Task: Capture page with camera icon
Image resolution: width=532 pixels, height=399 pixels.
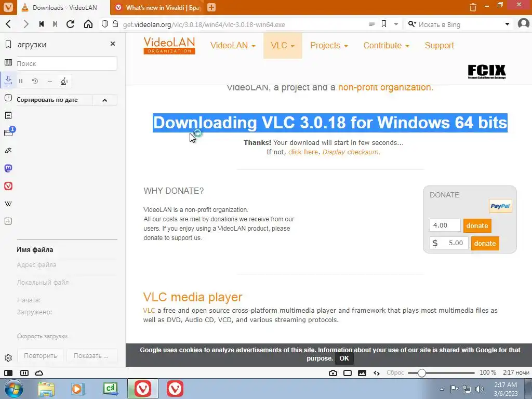Action: (x=333, y=373)
